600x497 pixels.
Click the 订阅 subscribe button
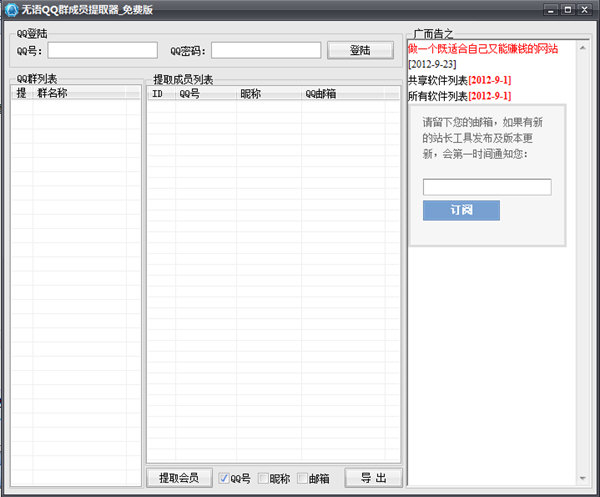click(x=461, y=210)
